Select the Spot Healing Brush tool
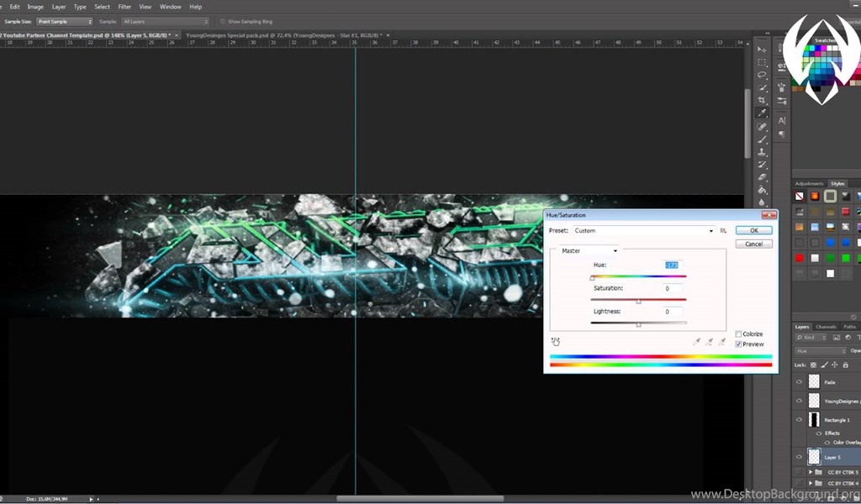This screenshot has height=504, width=861. [762, 127]
